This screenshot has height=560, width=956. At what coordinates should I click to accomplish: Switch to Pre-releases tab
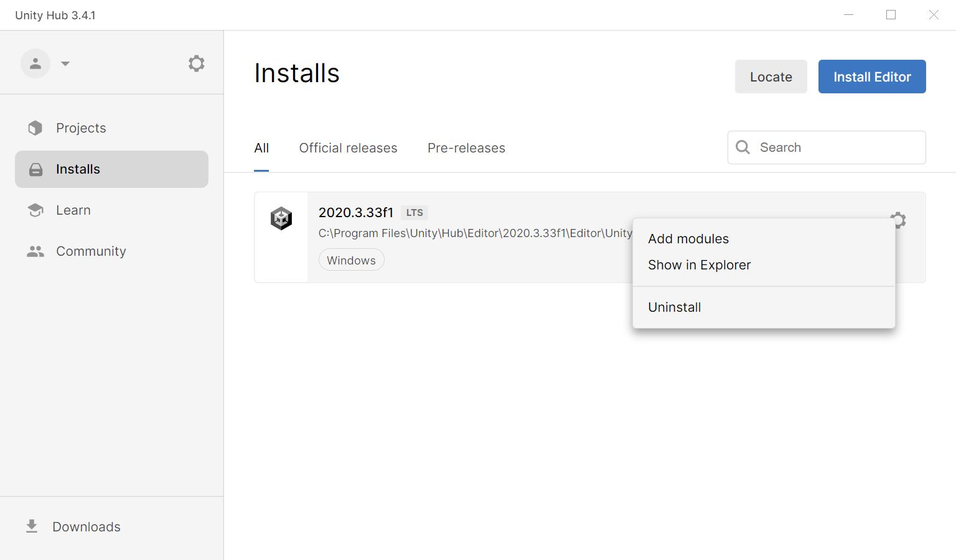[x=466, y=148]
